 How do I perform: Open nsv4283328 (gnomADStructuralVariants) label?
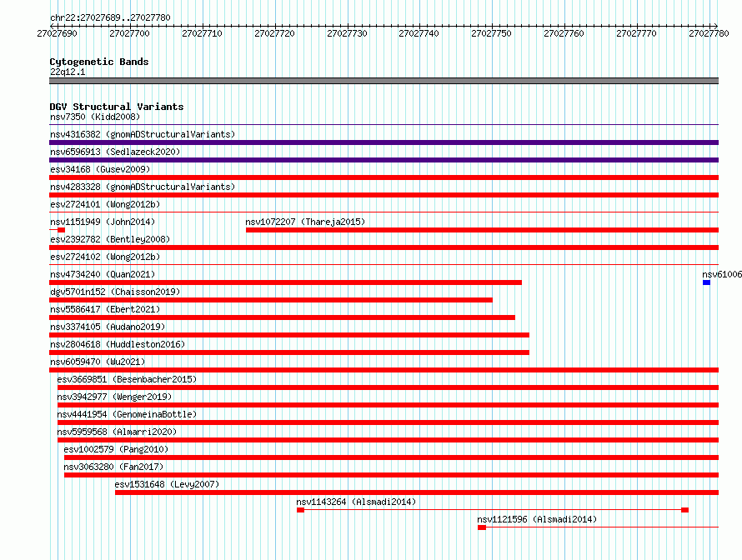pyautogui.click(x=143, y=187)
